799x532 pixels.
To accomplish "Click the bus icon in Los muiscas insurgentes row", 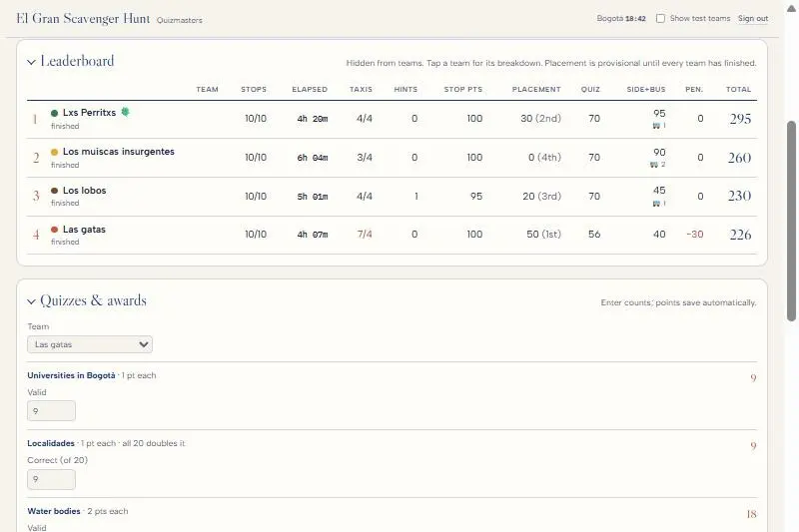I will [x=654, y=165].
